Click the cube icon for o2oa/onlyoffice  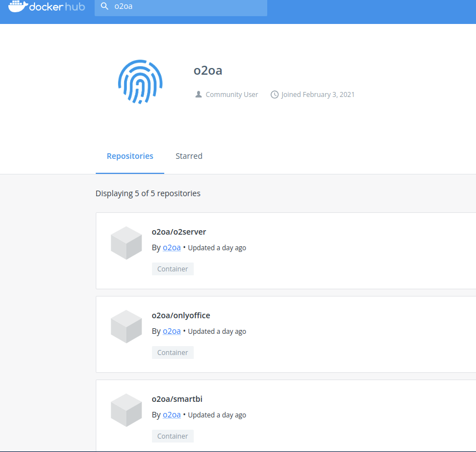(x=126, y=327)
